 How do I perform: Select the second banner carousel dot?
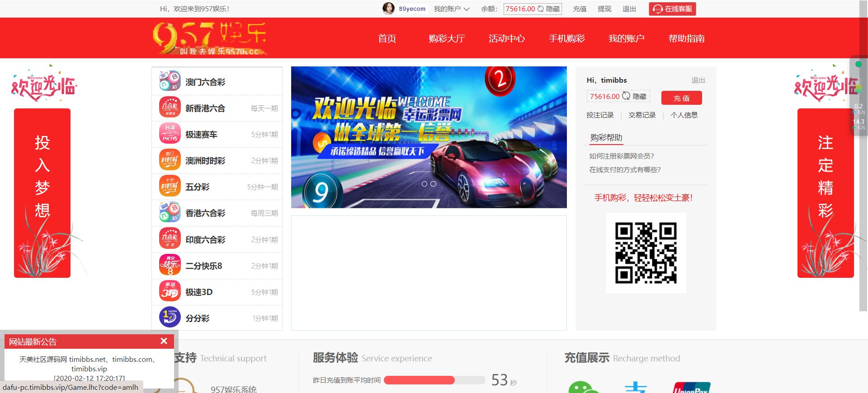[x=433, y=184]
